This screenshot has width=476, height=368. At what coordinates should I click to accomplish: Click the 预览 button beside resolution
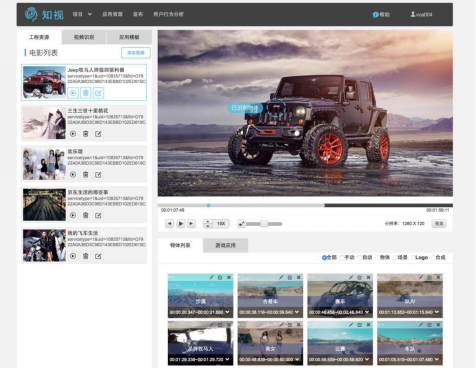(x=439, y=223)
